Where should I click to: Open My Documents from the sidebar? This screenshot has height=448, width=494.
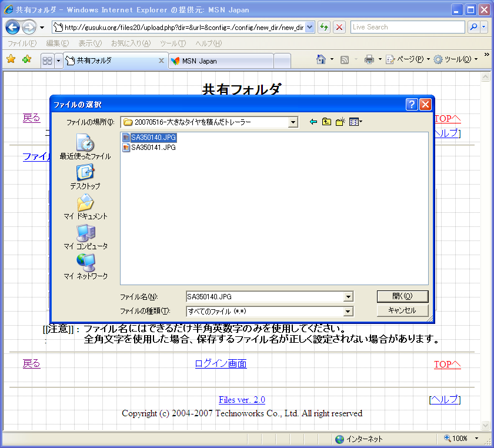pos(85,206)
